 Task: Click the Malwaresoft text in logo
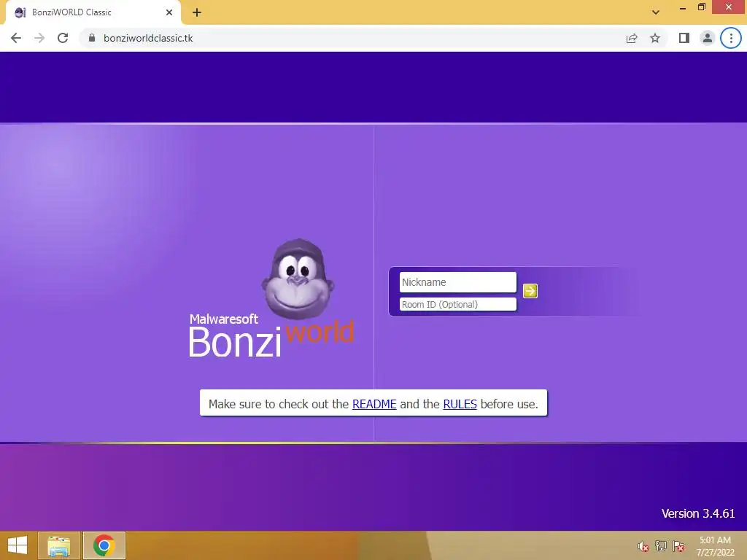pos(223,319)
